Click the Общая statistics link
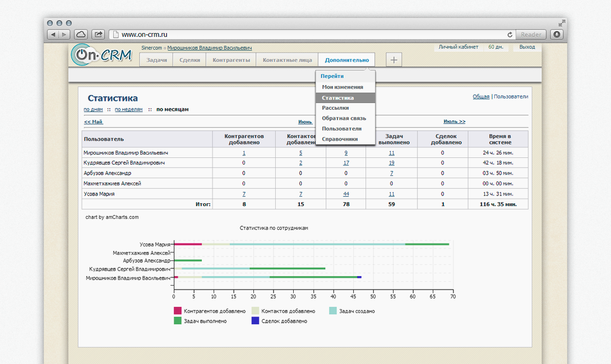The height and width of the screenshot is (364, 611). (481, 96)
